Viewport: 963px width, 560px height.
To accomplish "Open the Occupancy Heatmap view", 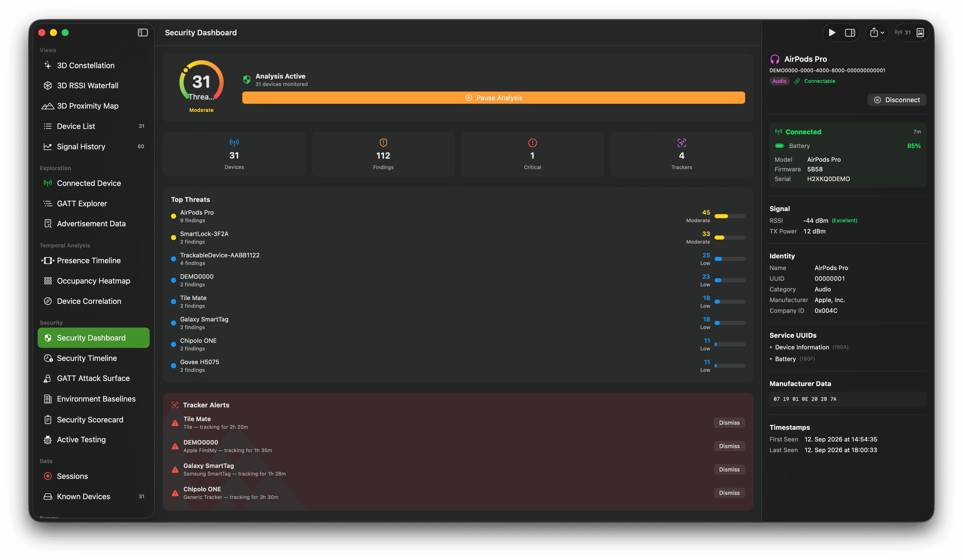I will pyautogui.click(x=94, y=281).
